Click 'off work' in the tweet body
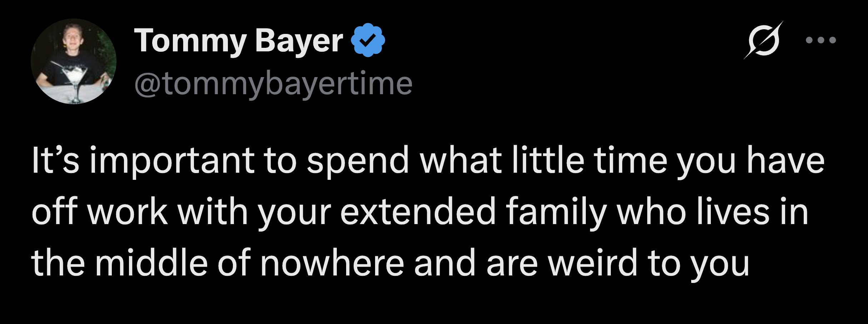Image resolution: width=868 pixels, height=324 pixels. (99, 212)
